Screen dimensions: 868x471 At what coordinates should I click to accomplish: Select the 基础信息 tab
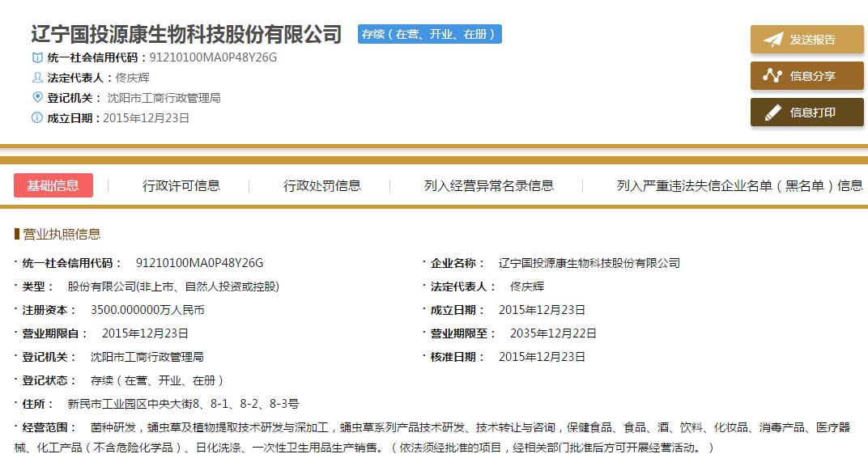click(53, 185)
